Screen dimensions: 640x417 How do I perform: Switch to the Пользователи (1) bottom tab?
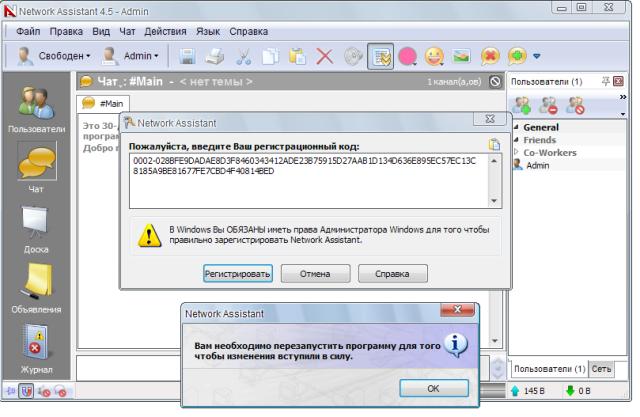click(549, 369)
